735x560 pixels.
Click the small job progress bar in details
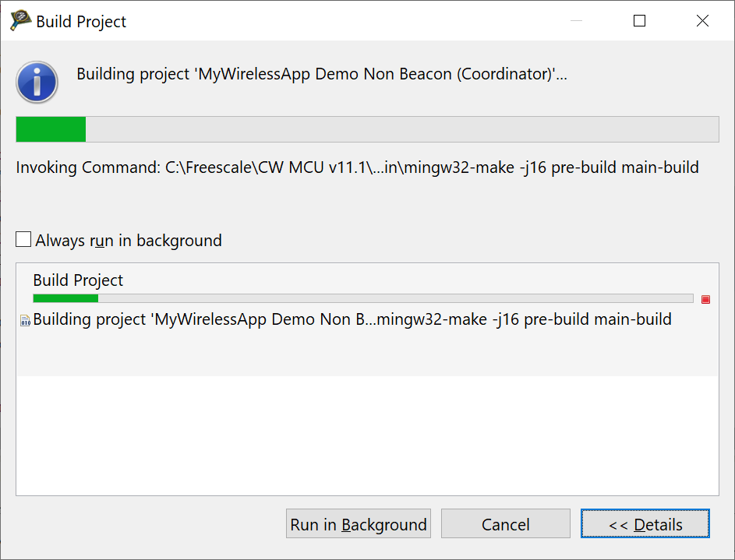[362, 298]
